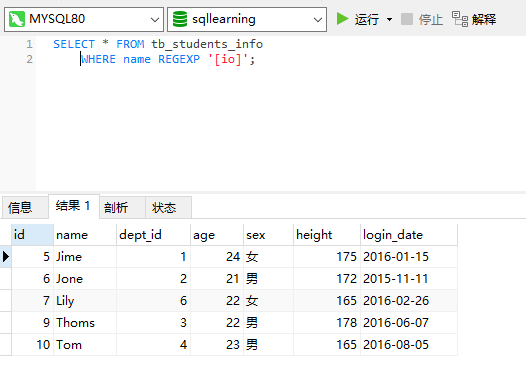Click login date 2016-06-07 cell
This screenshot has width=526, height=373.
tap(409, 323)
